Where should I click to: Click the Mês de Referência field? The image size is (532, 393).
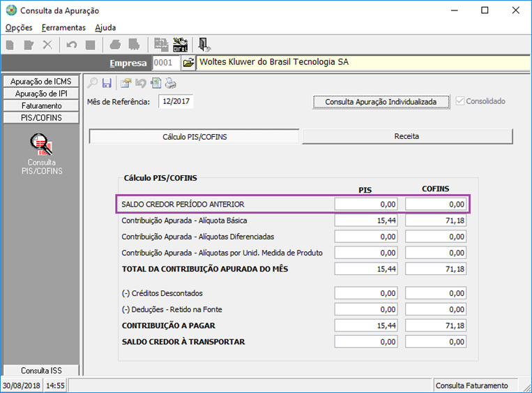click(176, 101)
